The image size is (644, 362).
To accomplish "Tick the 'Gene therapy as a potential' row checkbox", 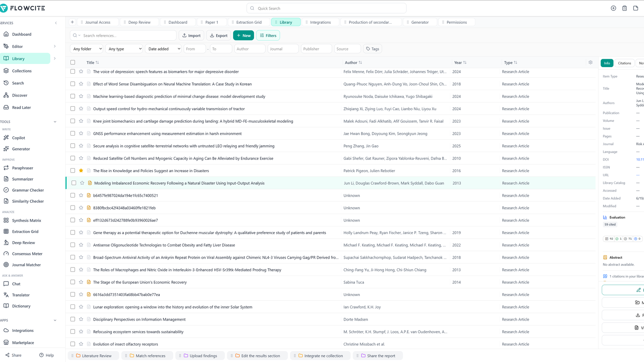I will click(72, 232).
